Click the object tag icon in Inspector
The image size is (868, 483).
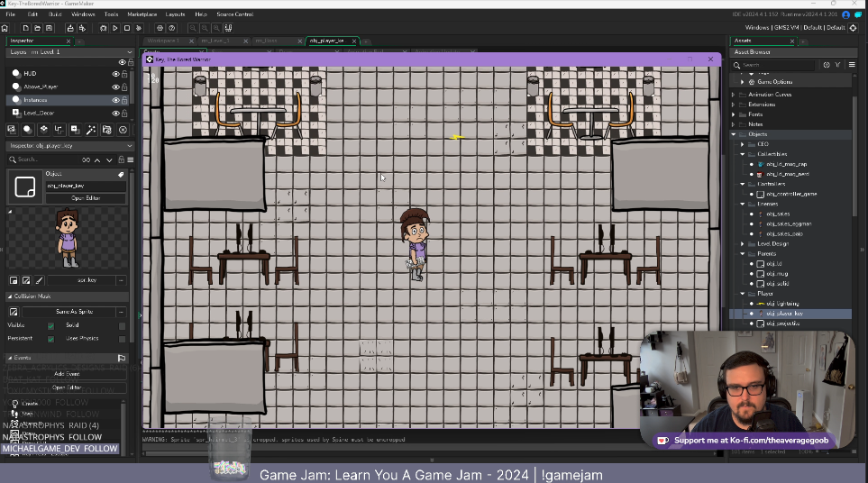pos(121,174)
